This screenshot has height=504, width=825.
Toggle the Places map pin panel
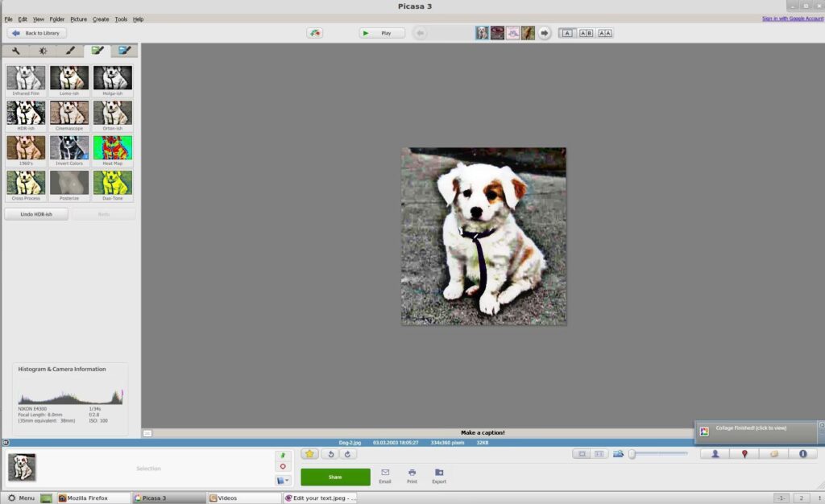coord(744,454)
